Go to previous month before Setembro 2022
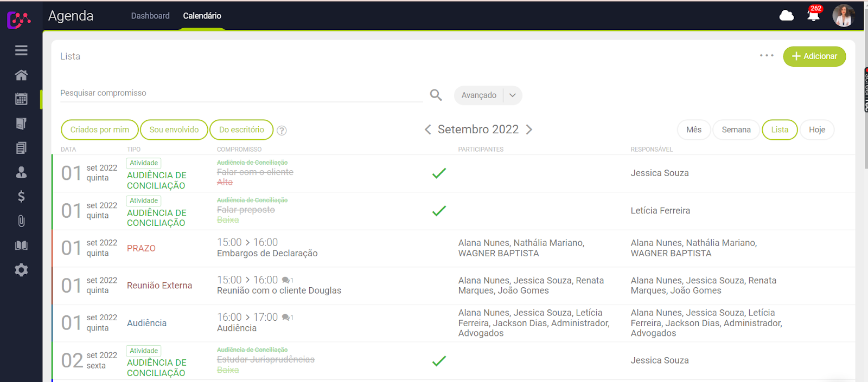This screenshot has height=382, width=868. point(428,130)
